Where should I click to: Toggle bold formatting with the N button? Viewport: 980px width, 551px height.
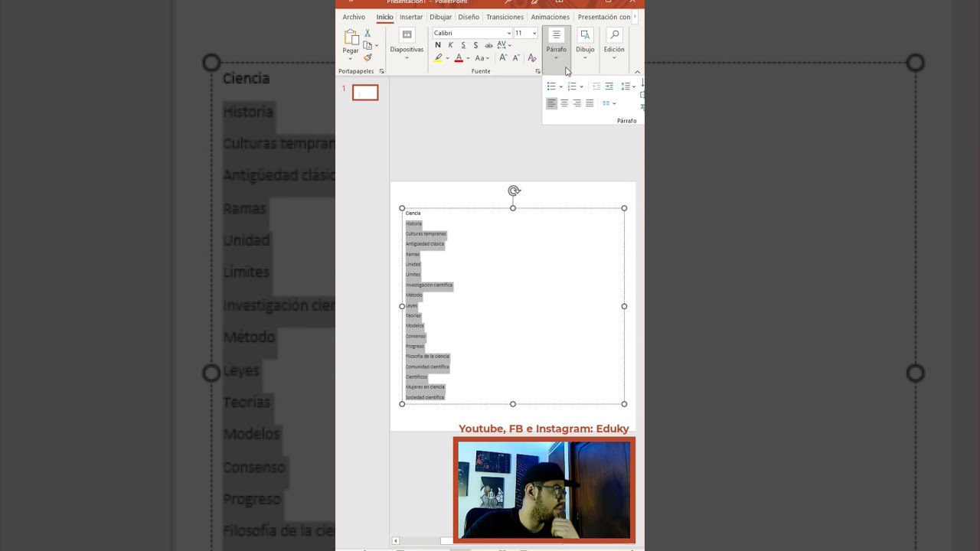tap(438, 45)
